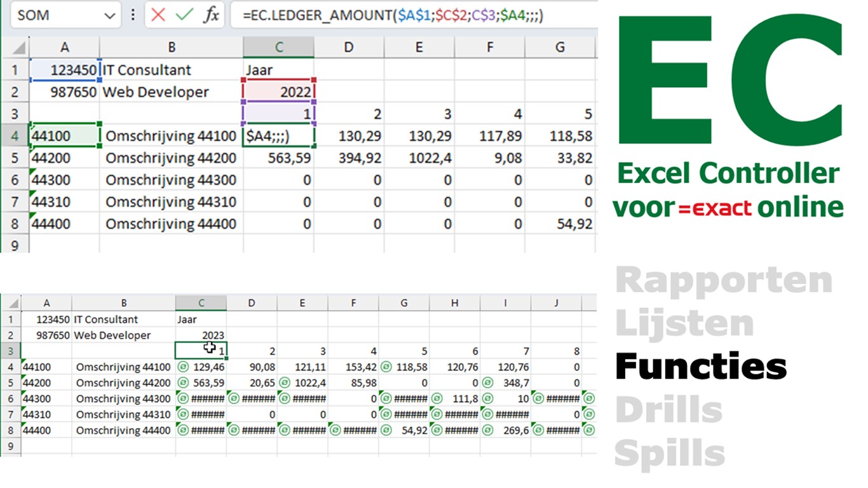The image size is (868, 488).
Task: Click the green icon in cell F8 of the 2023 sheet
Action: [336, 430]
